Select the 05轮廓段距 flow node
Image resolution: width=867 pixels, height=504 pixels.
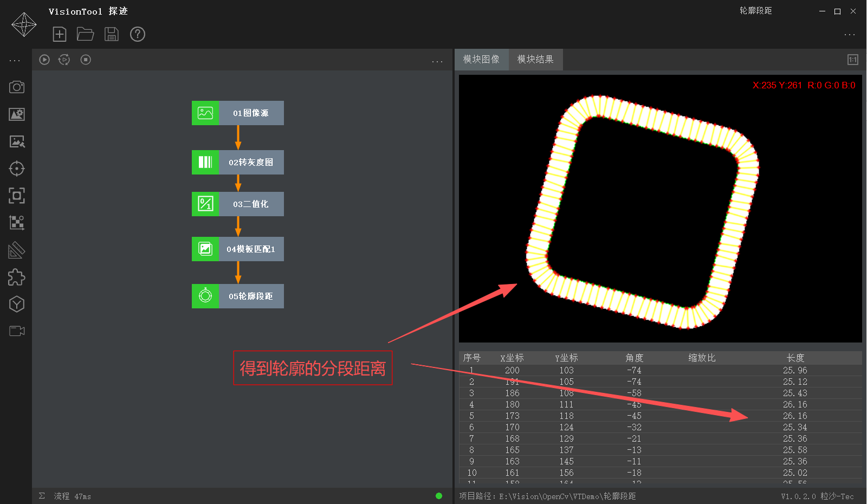(x=238, y=296)
